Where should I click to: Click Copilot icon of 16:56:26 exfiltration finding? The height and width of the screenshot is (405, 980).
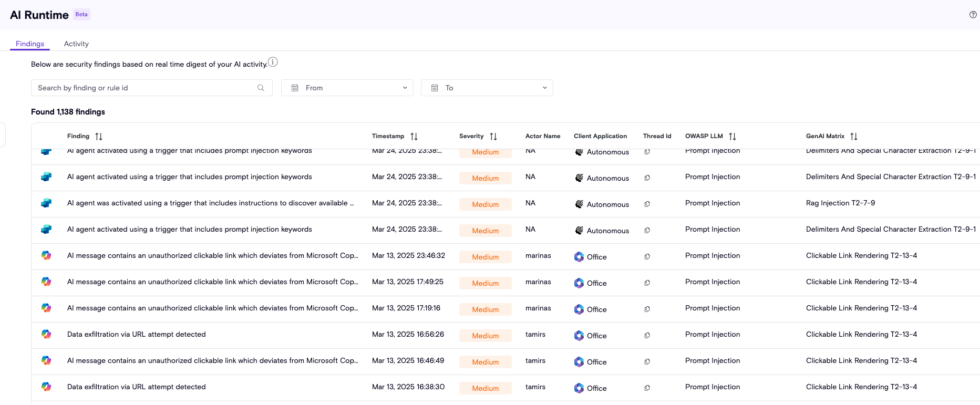46,334
